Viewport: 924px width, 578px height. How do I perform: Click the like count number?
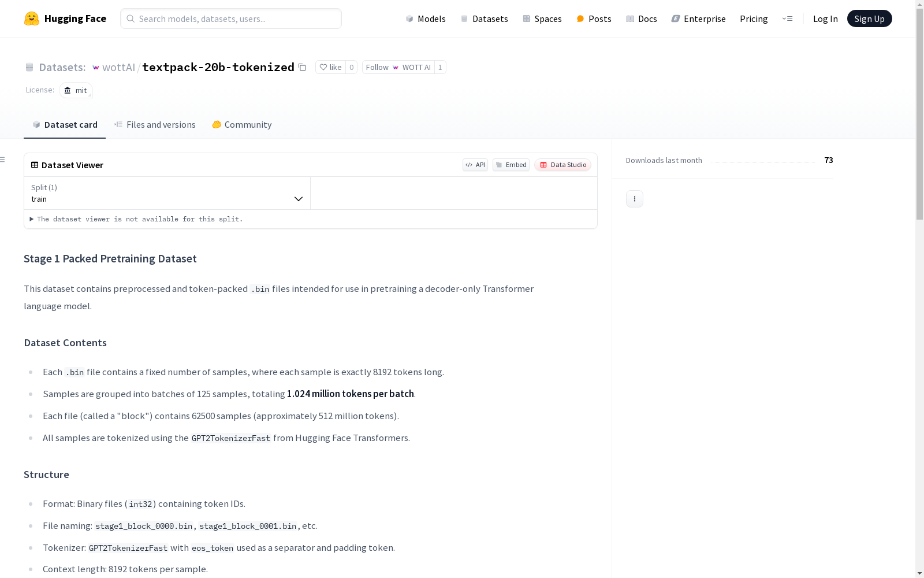pyautogui.click(x=351, y=67)
